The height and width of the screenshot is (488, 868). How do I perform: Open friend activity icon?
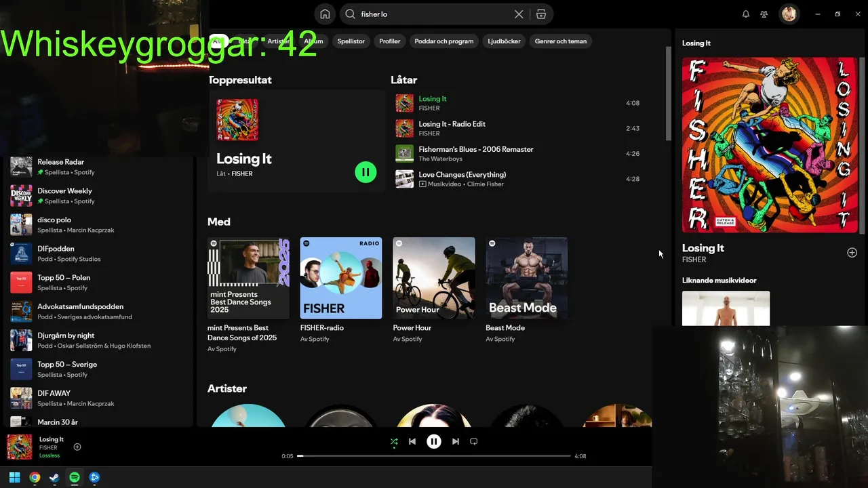tap(764, 14)
